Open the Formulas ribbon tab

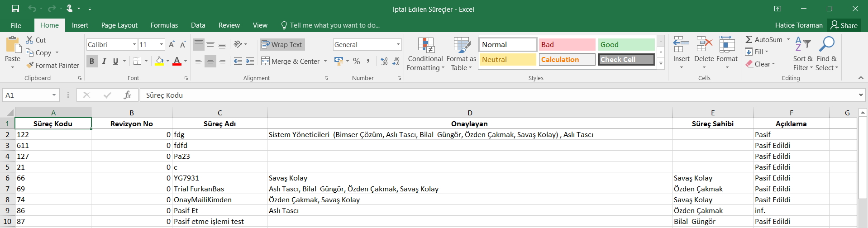click(x=164, y=25)
